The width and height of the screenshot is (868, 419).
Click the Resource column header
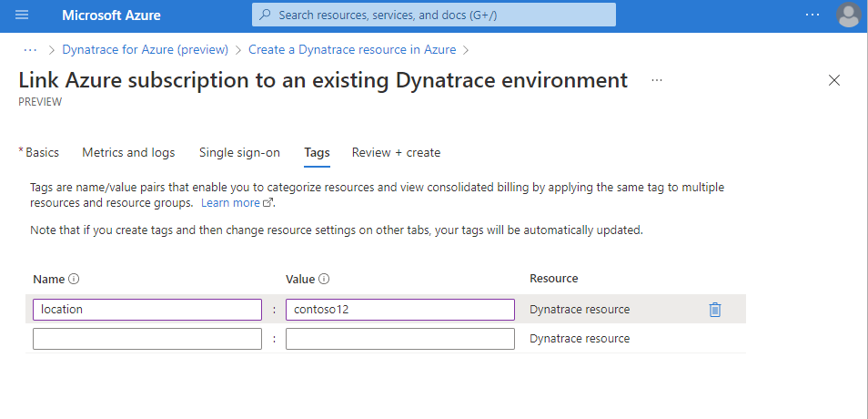(x=553, y=278)
